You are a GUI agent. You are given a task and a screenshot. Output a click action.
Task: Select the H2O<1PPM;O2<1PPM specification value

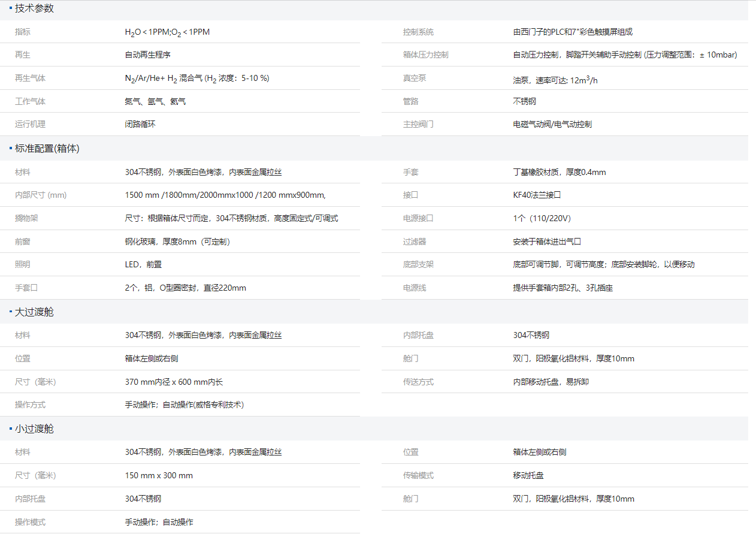[x=167, y=31]
